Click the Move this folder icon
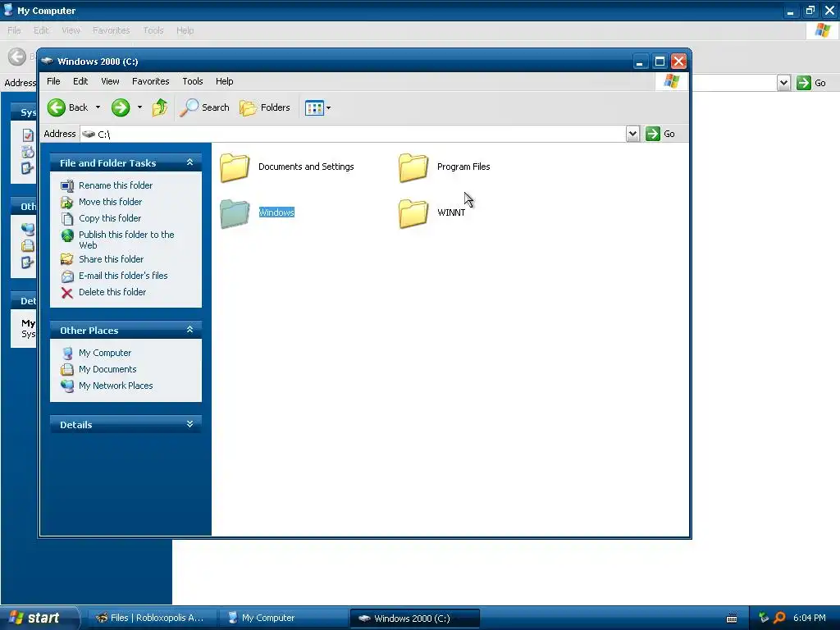Image resolution: width=840 pixels, height=630 pixels. (x=67, y=203)
